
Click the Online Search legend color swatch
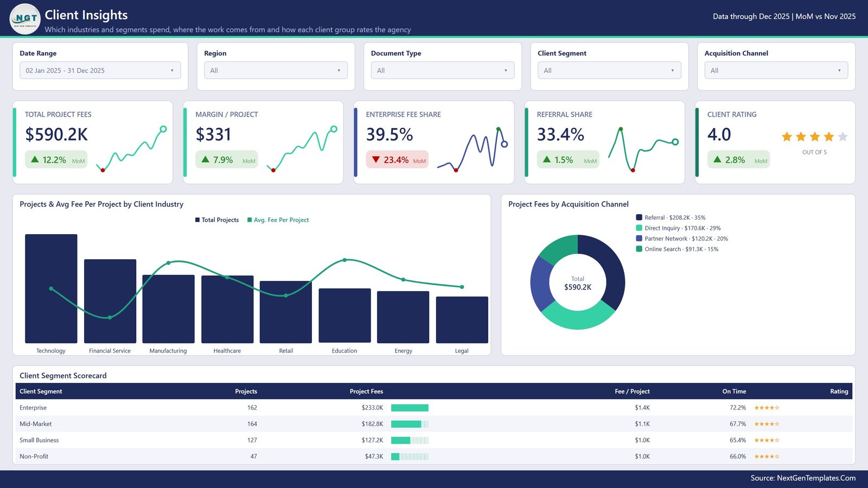pyautogui.click(x=639, y=249)
